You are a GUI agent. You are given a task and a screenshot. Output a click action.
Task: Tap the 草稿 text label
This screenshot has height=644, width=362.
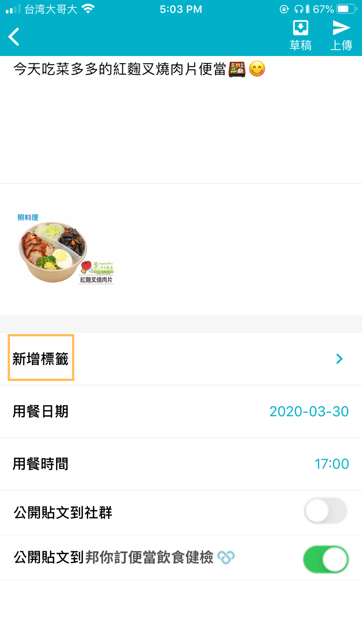tap(300, 45)
